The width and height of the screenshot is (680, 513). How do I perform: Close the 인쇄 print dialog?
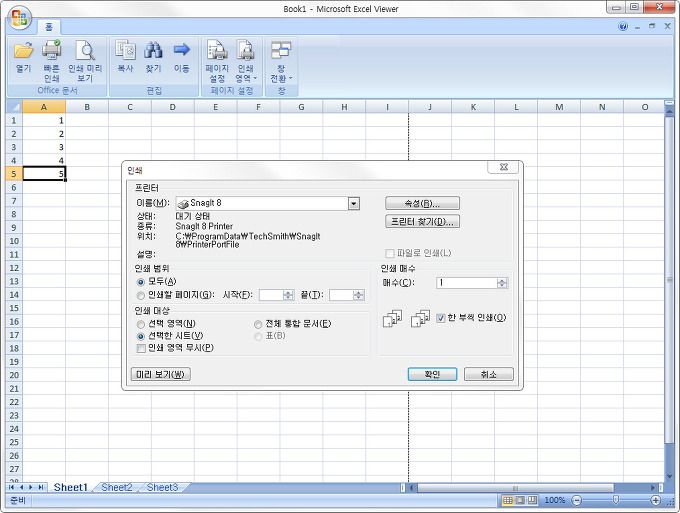point(503,167)
